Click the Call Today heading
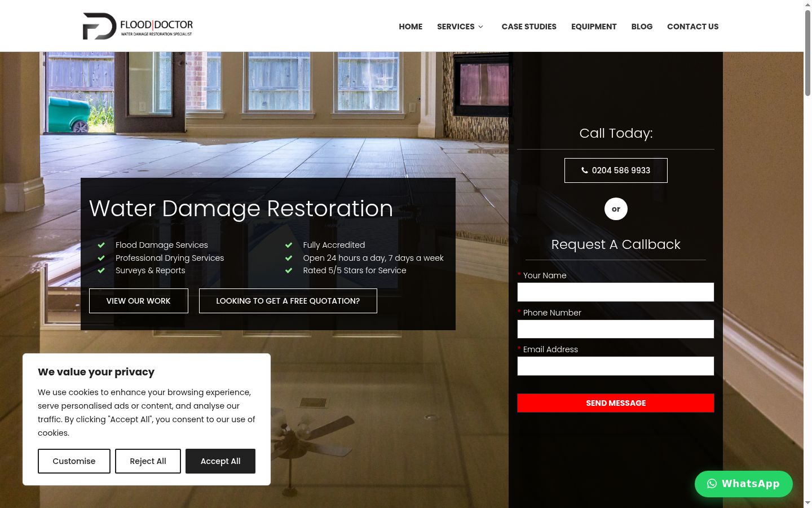The width and height of the screenshot is (812, 508). (616, 133)
